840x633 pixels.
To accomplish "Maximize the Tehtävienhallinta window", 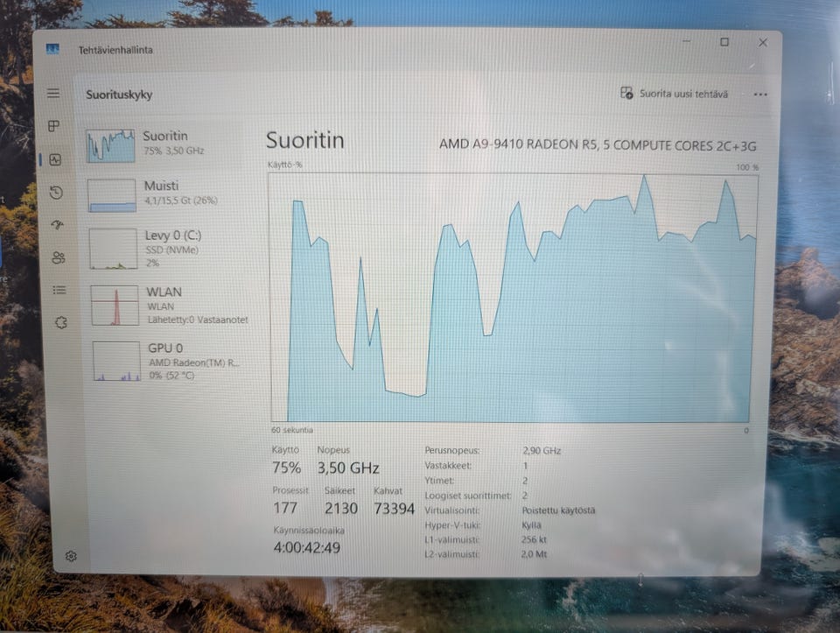I will [724, 42].
